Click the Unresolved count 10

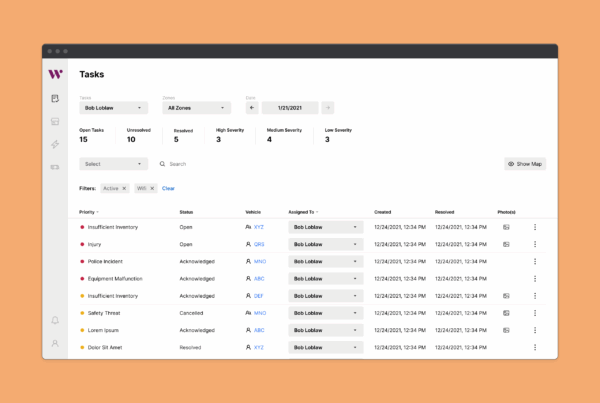pos(131,139)
